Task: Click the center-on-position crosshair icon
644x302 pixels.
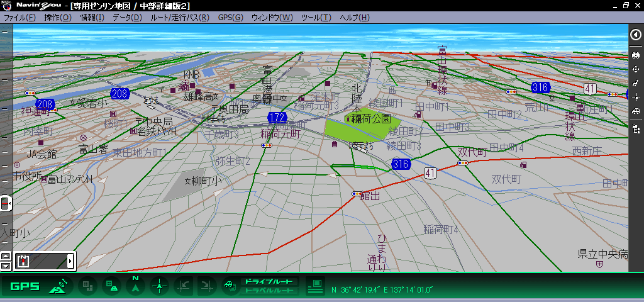Action: [x=159, y=286]
